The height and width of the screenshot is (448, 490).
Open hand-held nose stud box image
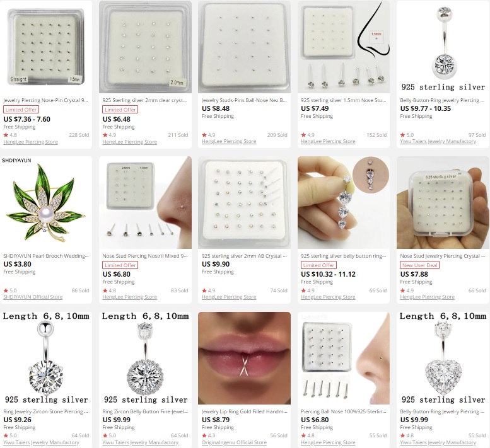click(443, 202)
